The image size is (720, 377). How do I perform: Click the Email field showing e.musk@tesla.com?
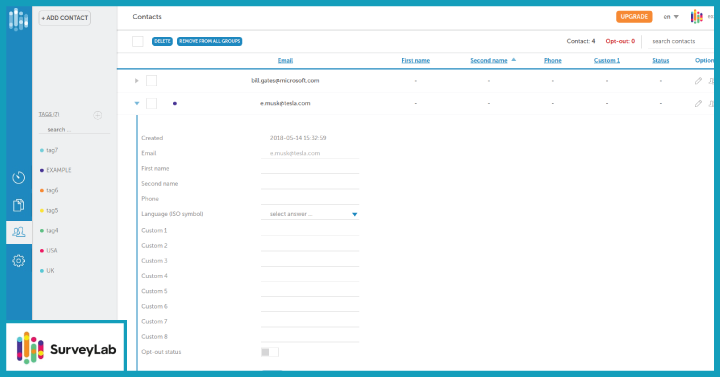310,153
